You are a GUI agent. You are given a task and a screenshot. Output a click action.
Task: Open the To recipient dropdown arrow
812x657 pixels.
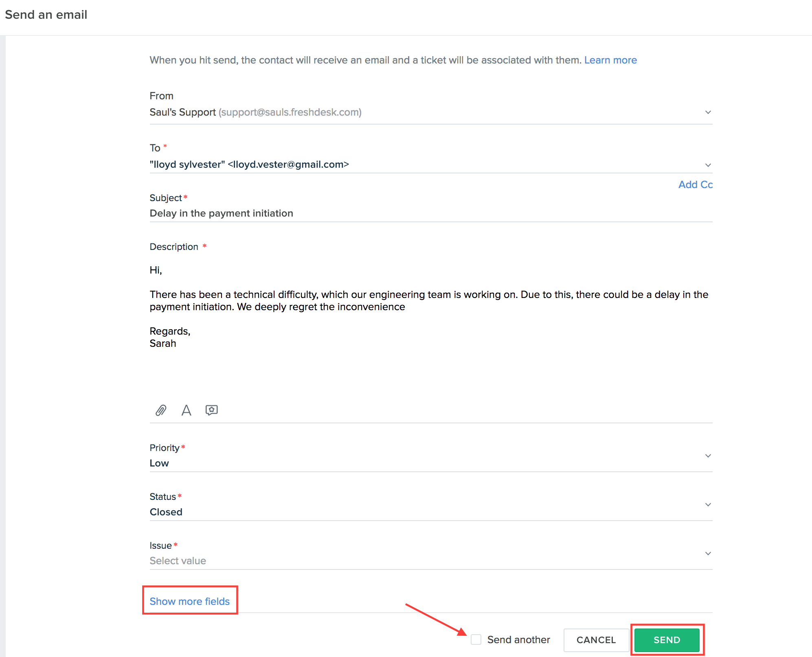point(708,165)
